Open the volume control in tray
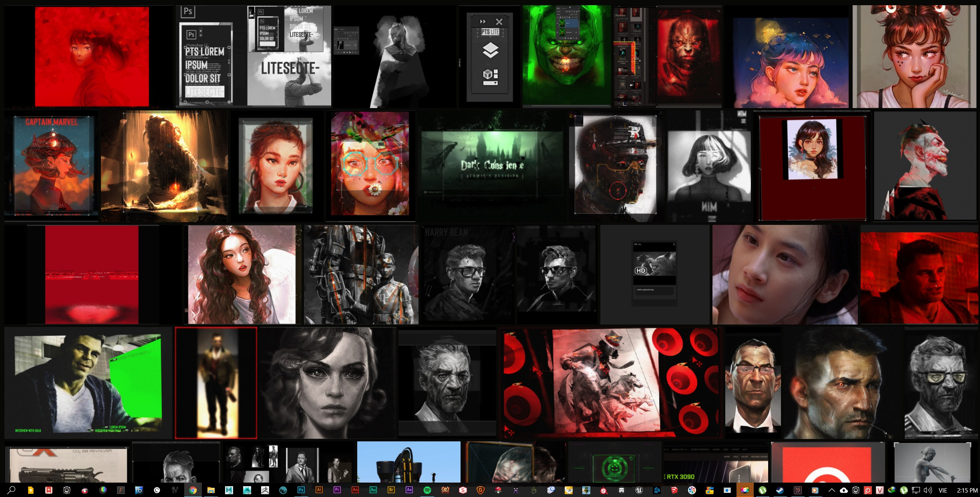 (x=928, y=490)
